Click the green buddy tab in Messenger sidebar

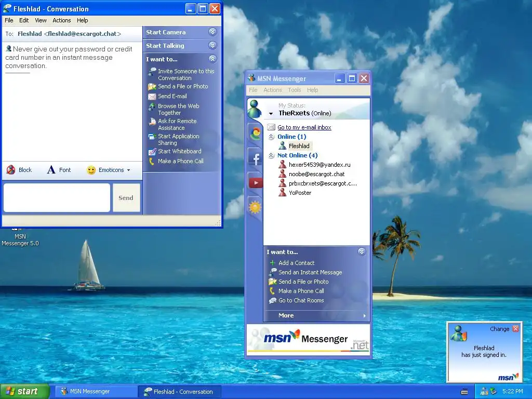click(x=254, y=109)
